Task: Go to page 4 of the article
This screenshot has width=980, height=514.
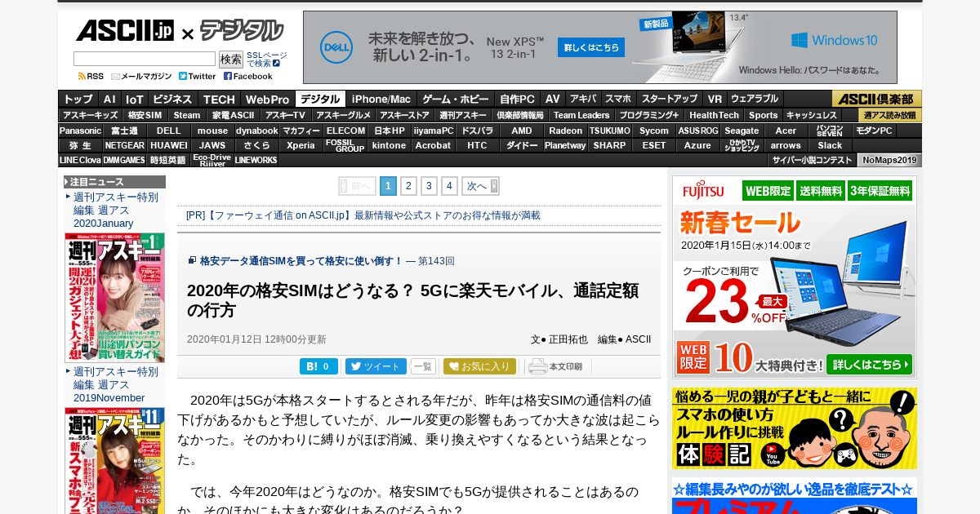Action: click(449, 186)
